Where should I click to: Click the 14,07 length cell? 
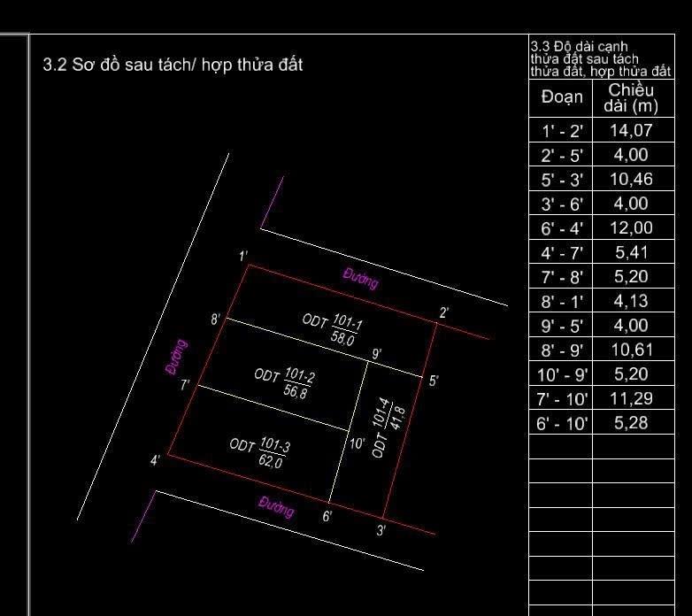(x=631, y=131)
